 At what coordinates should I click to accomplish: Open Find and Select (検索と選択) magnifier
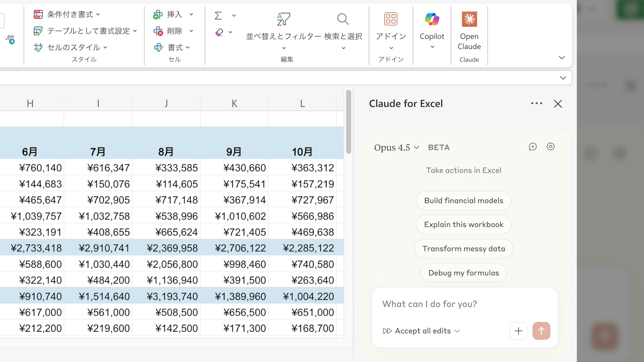343,19
